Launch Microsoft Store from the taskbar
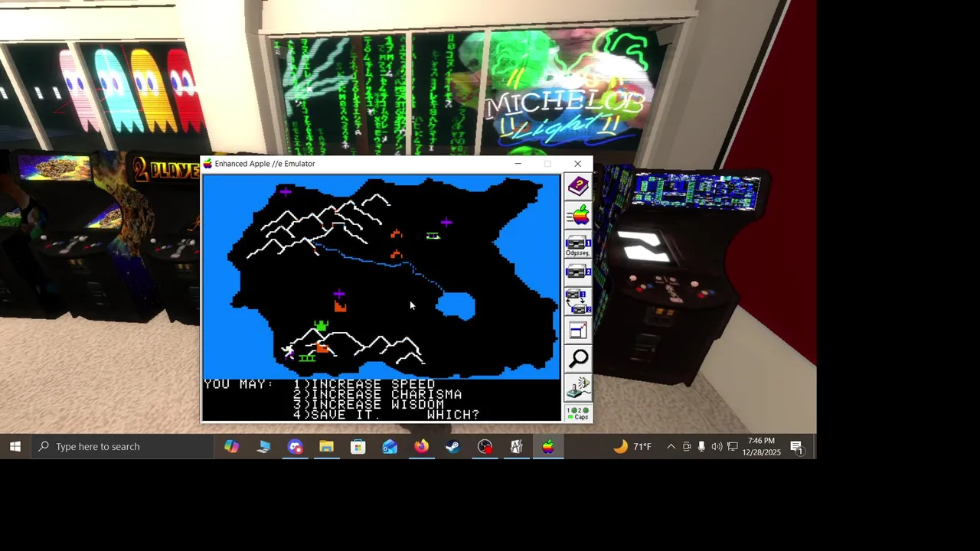Image resolution: width=980 pixels, height=551 pixels. 358,446
